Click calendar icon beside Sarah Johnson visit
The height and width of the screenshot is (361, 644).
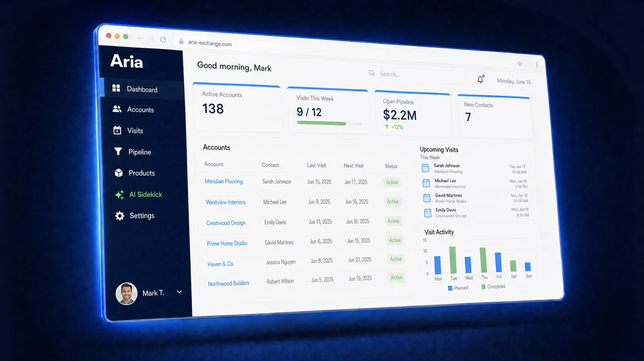[x=425, y=168]
